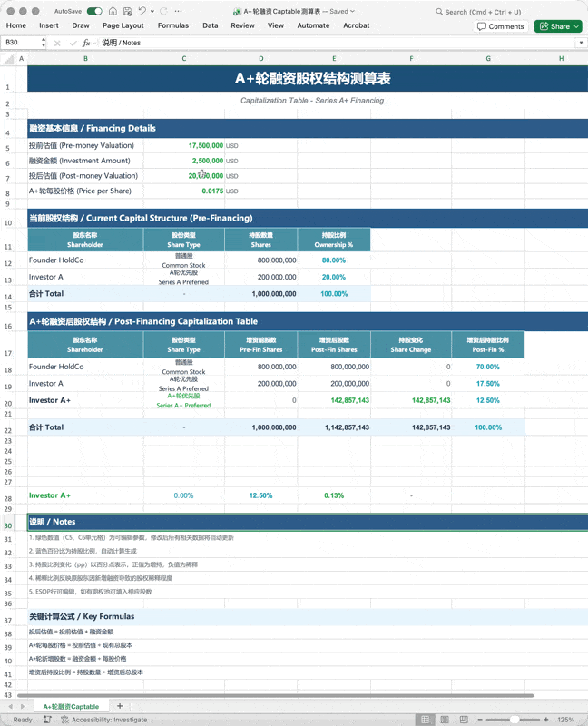Click the macro recording status bar icon
Screen dimensions: 588x726
point(47,720)
